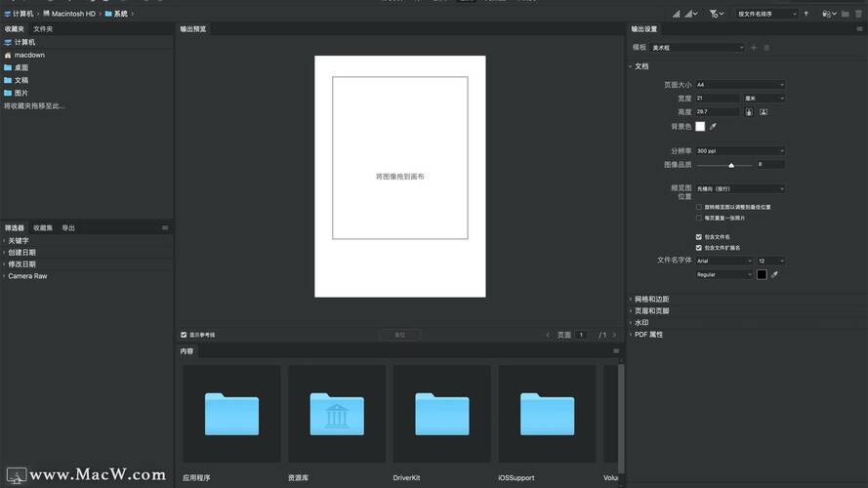The image size is (868, 488).
Task: Pick background color with eyedropper
Action: click(713, 127)
